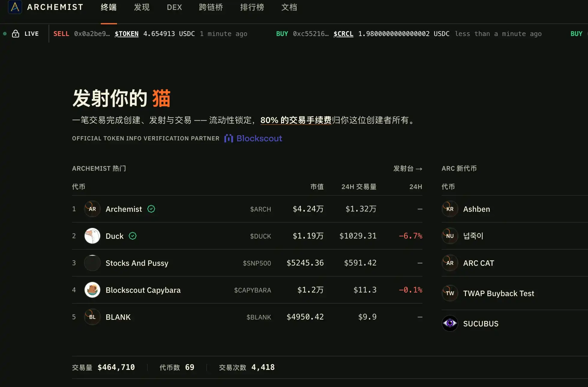Open the 终端 tab
Screen dimensions: 588x387
[x=109, y=7]
